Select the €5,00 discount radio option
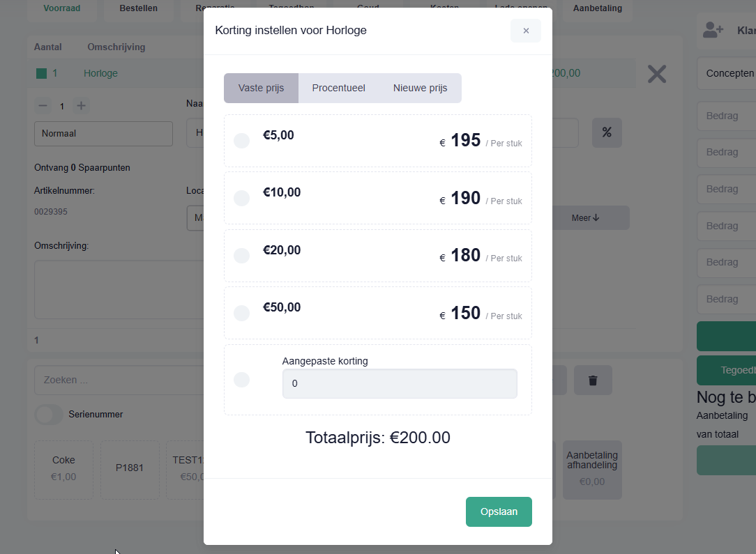Image resolution: width=756 pixels, height=554 pixels. click(x=241, y=141)
